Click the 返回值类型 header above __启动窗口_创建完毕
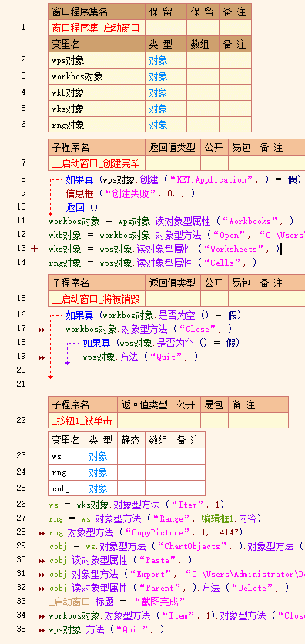 pos(173,147)
